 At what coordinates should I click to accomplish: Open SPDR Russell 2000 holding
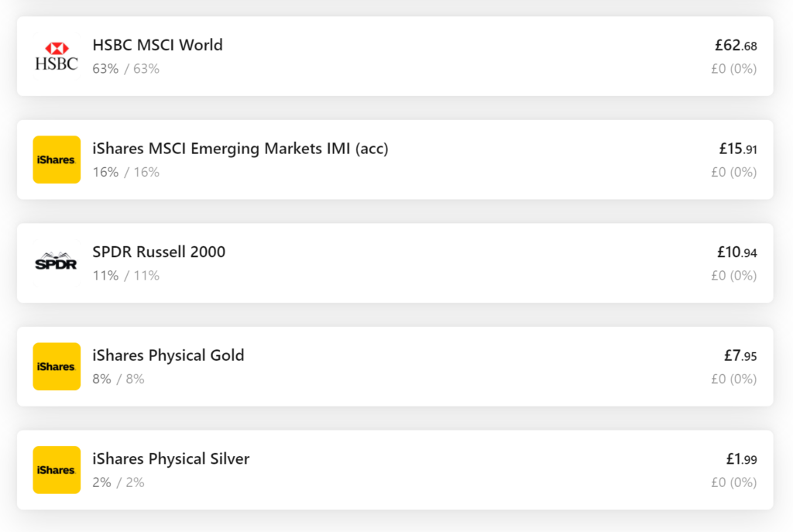(x=395, y=263)
